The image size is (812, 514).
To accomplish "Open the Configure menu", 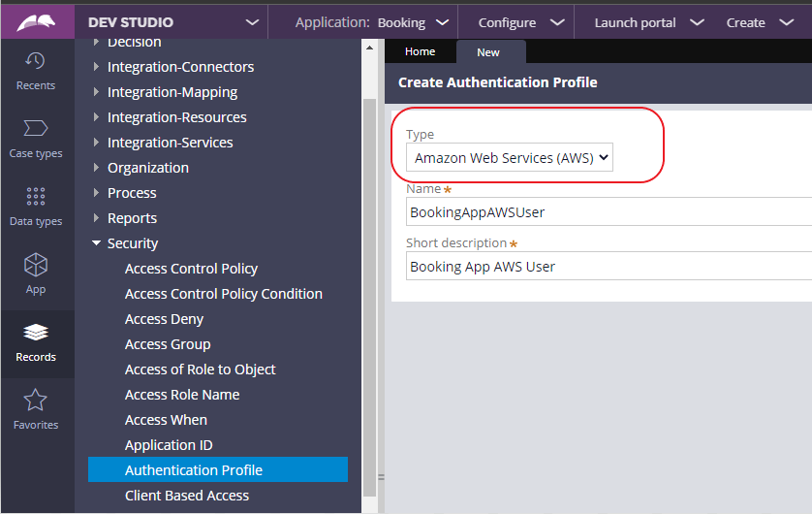I will (520, 22).
